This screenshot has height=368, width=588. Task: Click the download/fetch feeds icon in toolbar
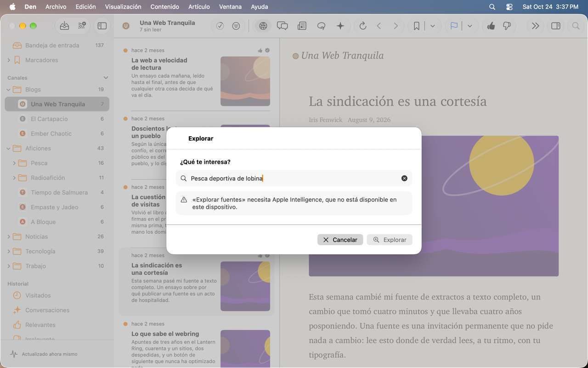click(64, 26)
